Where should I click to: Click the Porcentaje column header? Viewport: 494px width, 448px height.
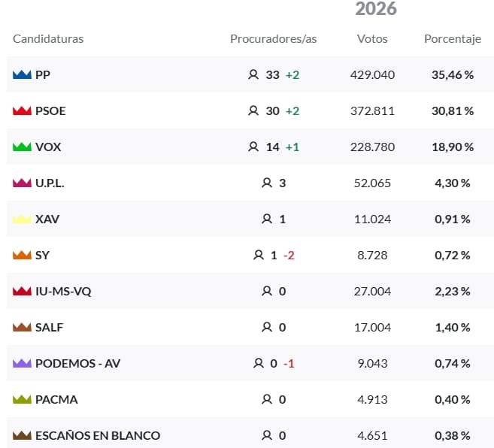pos(453,39)
